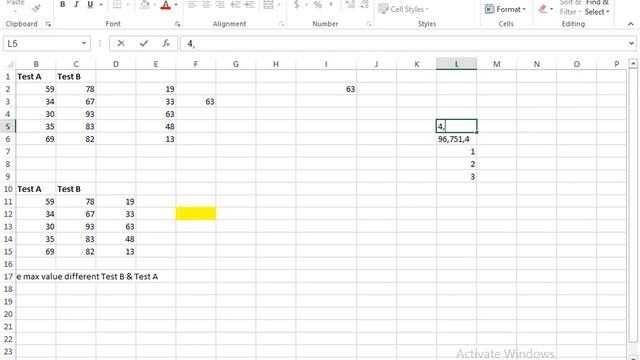
Task: Center align text
Action: coord(206,4)
